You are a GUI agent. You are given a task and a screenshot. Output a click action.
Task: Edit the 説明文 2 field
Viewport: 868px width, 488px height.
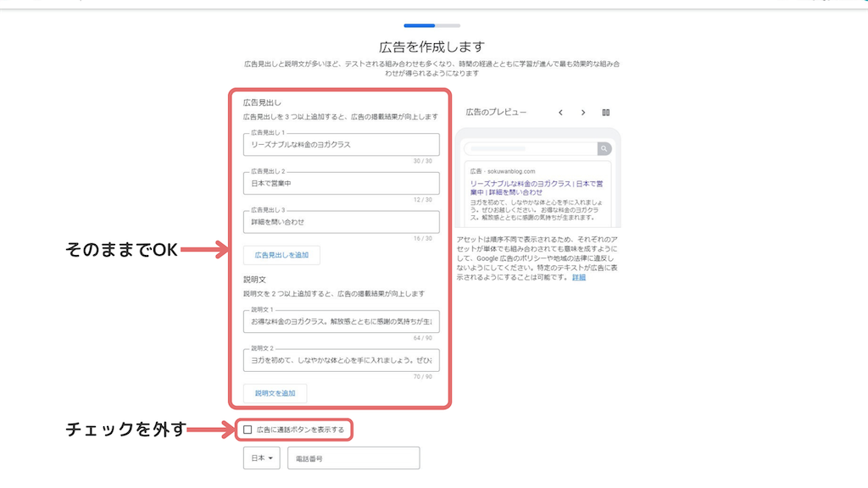click(x=341, y=360)
